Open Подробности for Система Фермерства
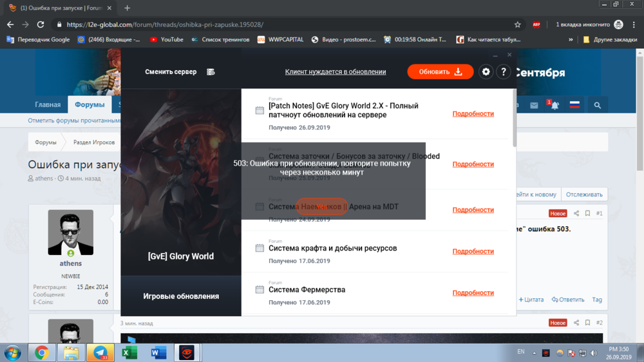The width and height of the screenshot is (644, 362). [x=473, y=293]
